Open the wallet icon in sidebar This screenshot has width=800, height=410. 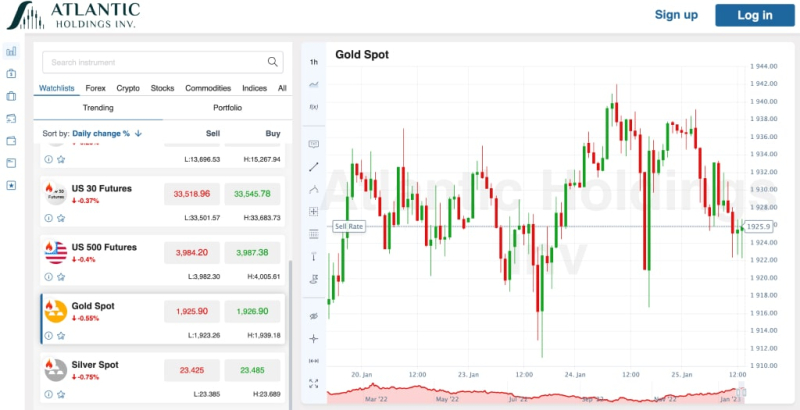point(11,141)
